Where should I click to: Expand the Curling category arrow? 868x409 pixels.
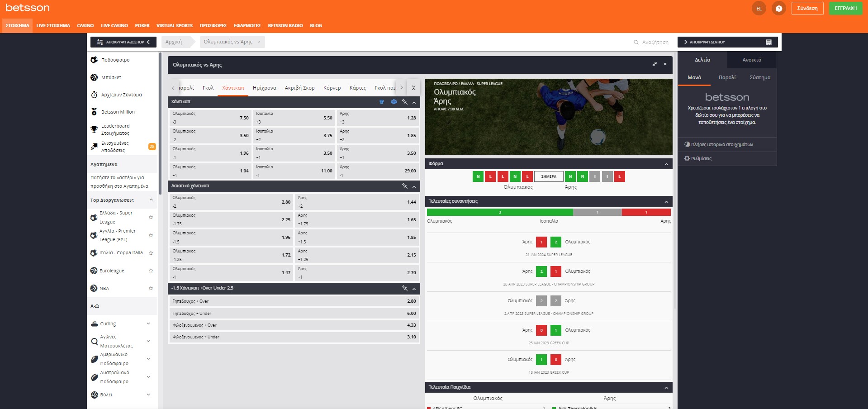[149, 324]
